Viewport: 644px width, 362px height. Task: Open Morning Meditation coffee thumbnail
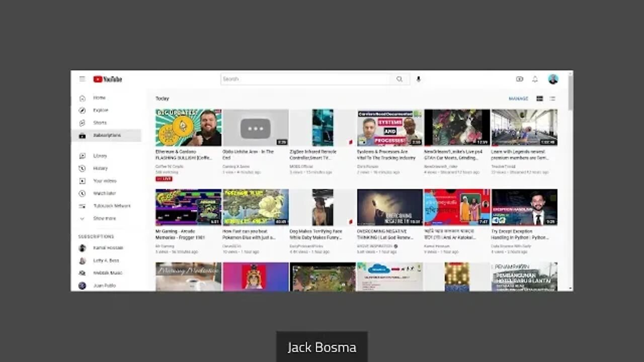pyautogui.click(x=188, y=277)
